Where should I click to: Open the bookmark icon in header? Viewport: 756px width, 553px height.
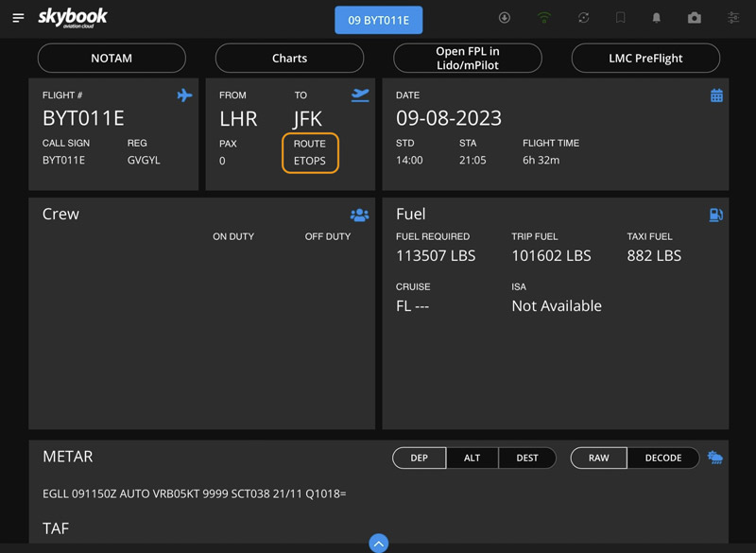click(x=620, y=18)
